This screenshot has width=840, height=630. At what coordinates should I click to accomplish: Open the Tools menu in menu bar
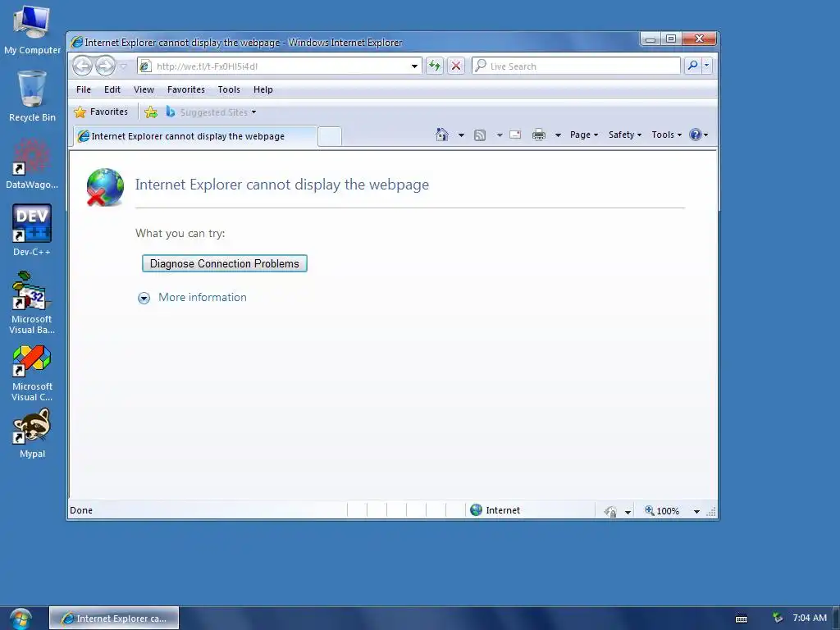coord(229,89)
